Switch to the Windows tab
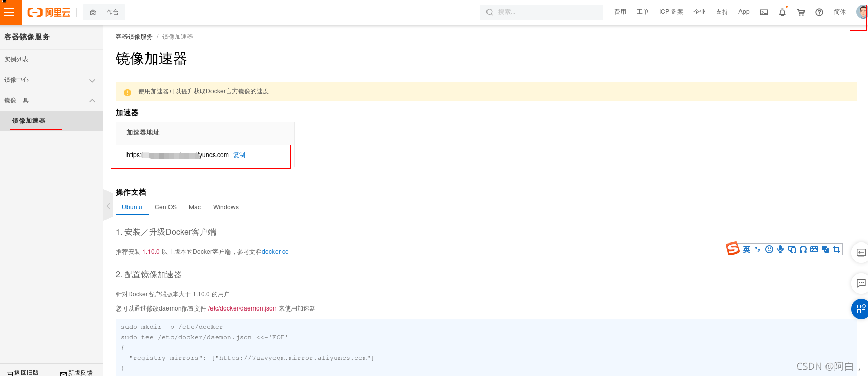This screenshot has width=868, height=376. tap(226, 207)
